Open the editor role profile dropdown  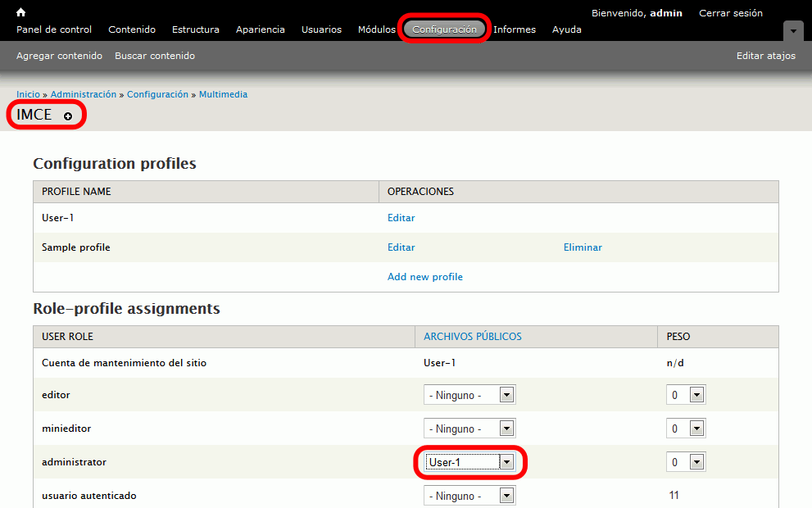pos(470,395)
